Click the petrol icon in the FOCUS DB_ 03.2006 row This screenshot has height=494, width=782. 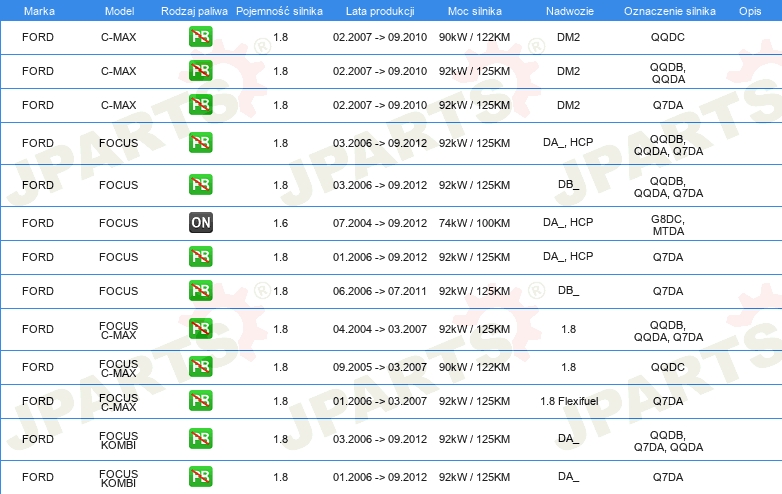coord(200,184)
